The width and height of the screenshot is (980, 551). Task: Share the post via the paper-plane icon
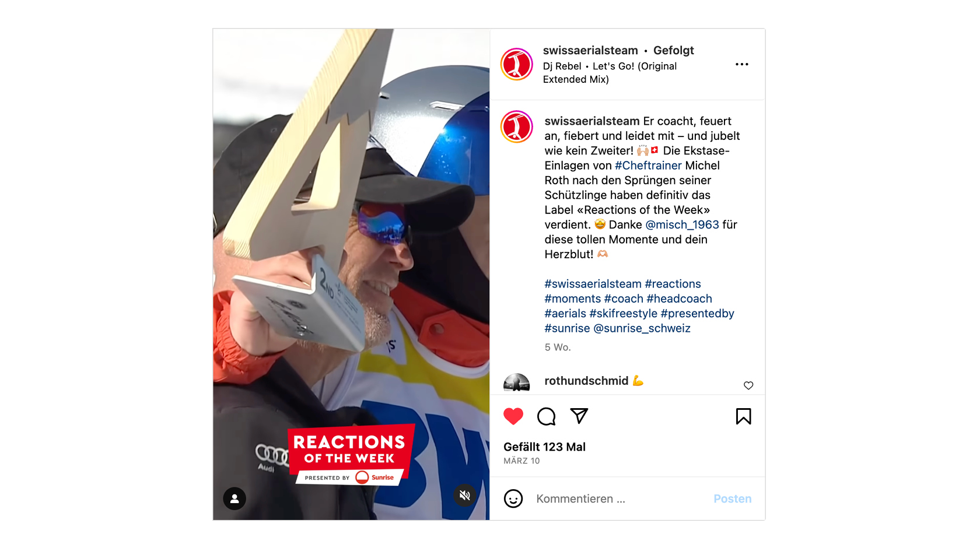579,416
